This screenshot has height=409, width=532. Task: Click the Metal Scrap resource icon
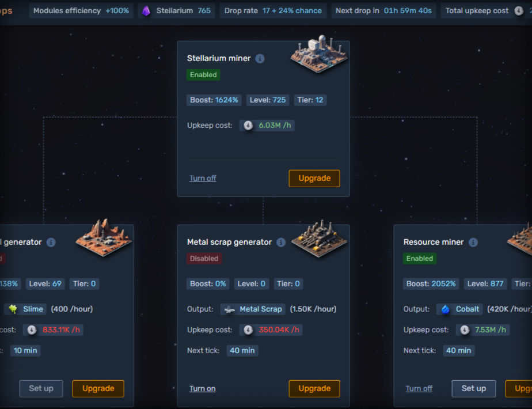coord(230,309)
